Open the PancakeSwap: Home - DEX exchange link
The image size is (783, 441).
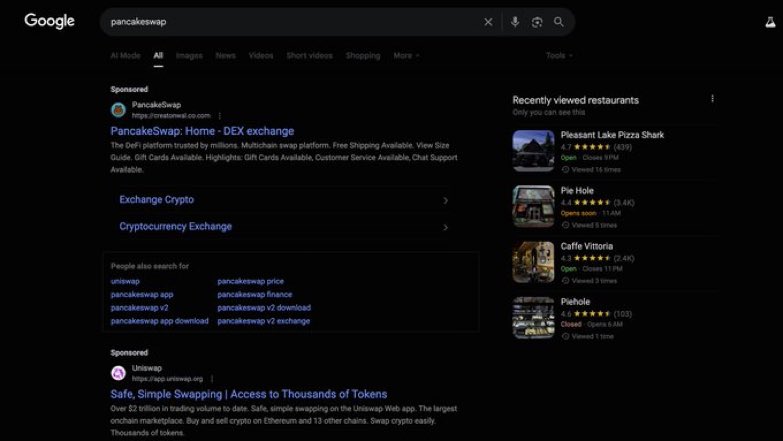202,131
